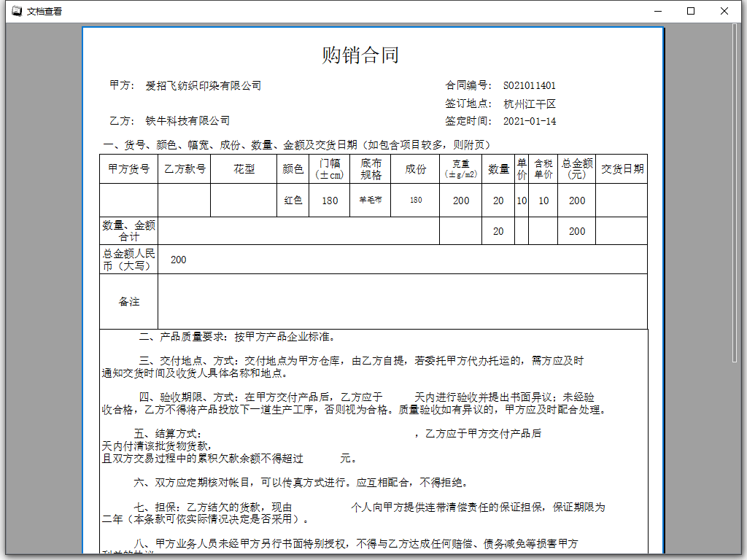Viewport: 747px width, 560px height.
Task: Click value 10 under 含税单价 column
Action: click(x=543, y=201)
